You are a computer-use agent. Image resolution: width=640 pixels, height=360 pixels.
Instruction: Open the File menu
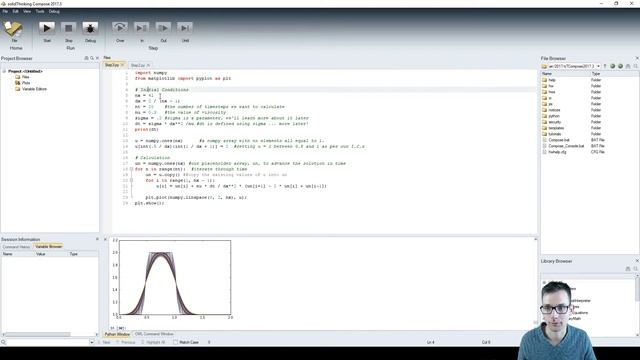click(x=5, y=11)
